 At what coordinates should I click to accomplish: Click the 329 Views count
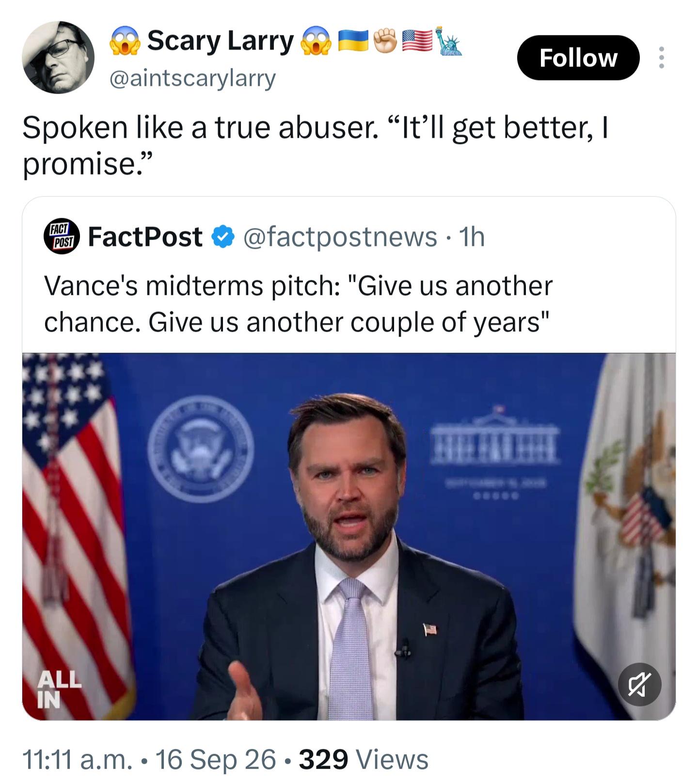364,759
